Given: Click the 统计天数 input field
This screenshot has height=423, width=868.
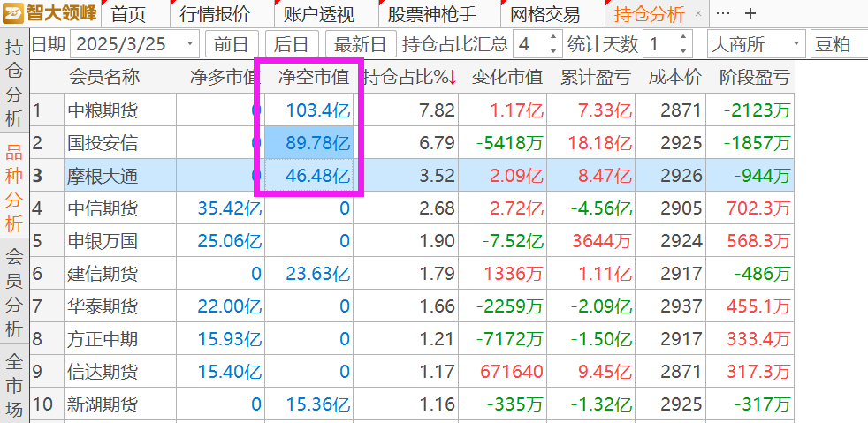Looking at the screenshot, I should coord(660,43).
